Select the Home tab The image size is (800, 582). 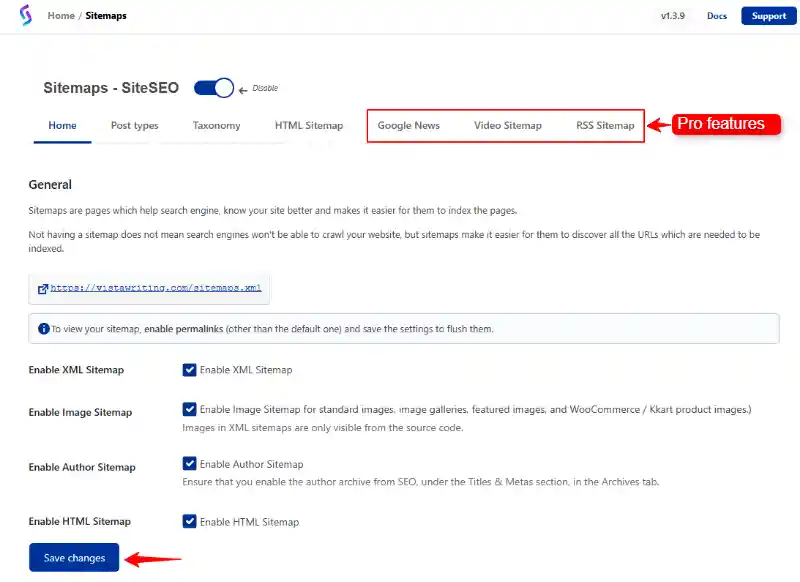[62, 125]
